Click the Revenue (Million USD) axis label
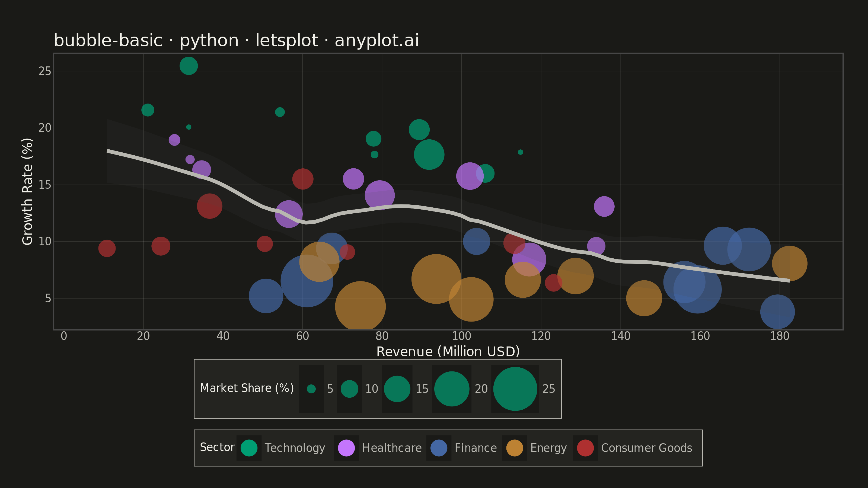Screen dimensions: 868x488 point(448,352)
